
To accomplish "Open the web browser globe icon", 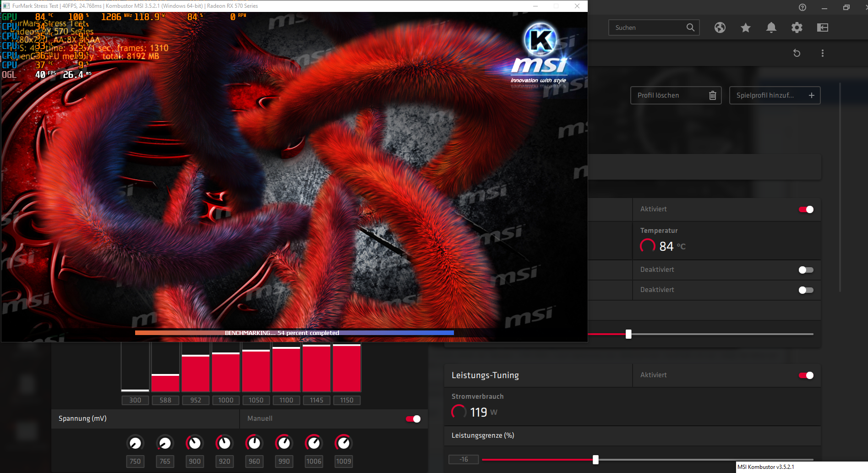I will tap(720, 27).
